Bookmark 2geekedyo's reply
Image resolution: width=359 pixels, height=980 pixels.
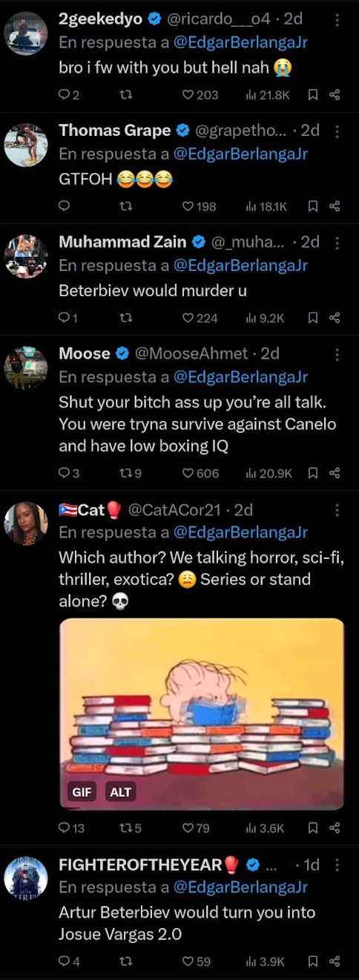click(x=313, y=94)
